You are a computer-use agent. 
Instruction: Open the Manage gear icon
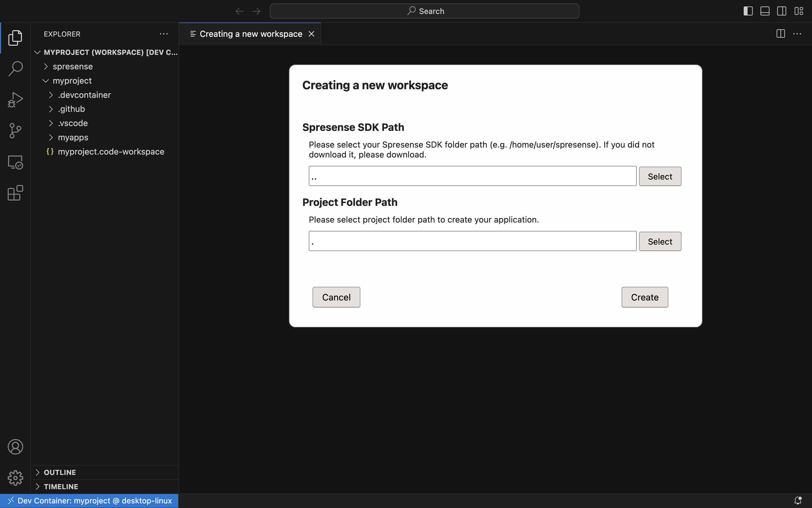pyautogui.click(x=15, y=478)
